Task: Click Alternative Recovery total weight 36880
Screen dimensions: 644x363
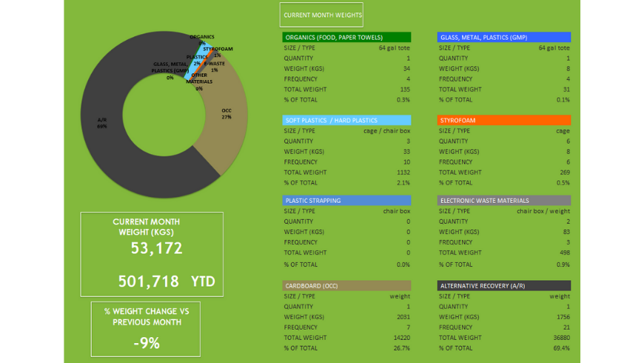Action: [x=558, y=337]
